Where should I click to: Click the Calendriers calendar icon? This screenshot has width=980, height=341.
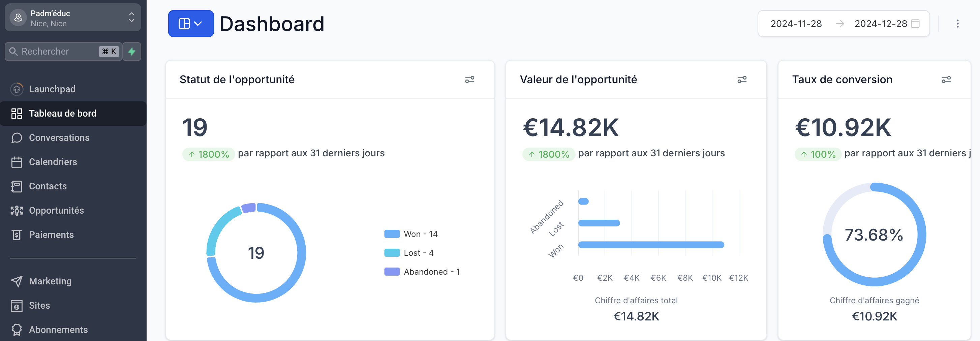[17, 162]
